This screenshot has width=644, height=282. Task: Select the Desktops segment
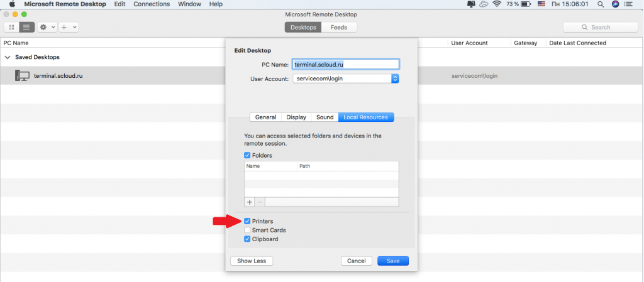coord(303,28)
